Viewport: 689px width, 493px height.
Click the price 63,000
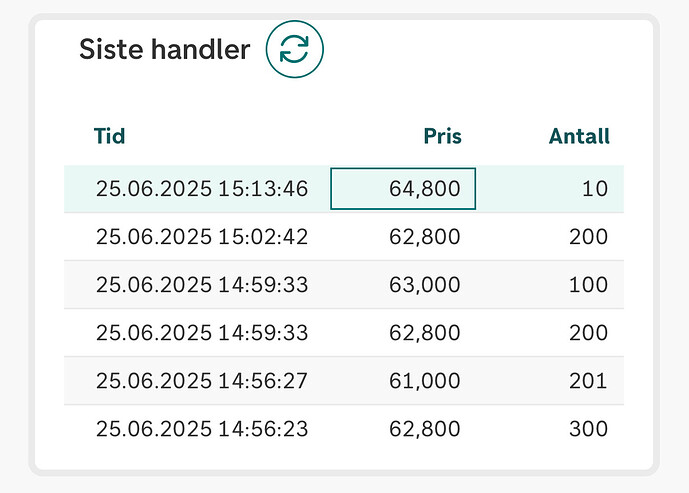[424, 285]
